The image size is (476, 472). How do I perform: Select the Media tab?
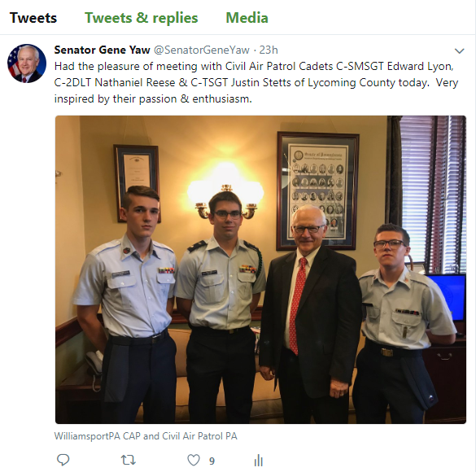[247, 18]
